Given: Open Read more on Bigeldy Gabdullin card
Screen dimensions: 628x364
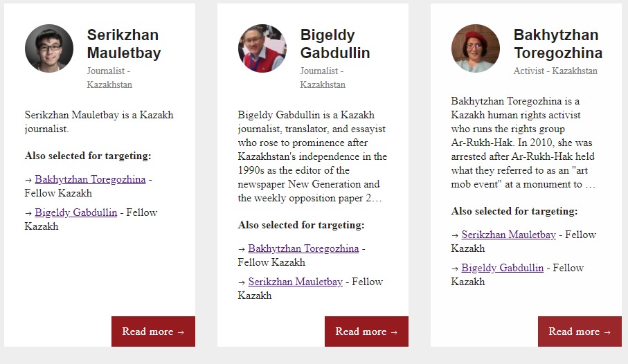Looking at the screenshot, I should [366, 331].
